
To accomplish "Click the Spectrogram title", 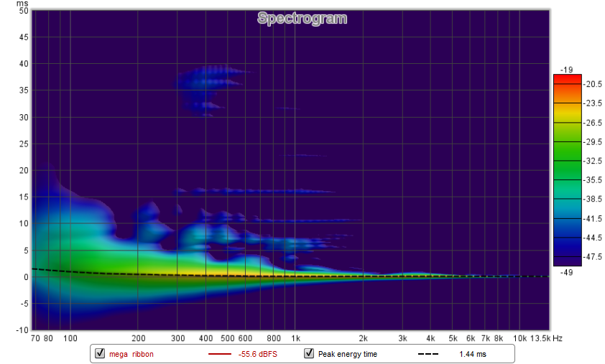I will tap(302, 18).
